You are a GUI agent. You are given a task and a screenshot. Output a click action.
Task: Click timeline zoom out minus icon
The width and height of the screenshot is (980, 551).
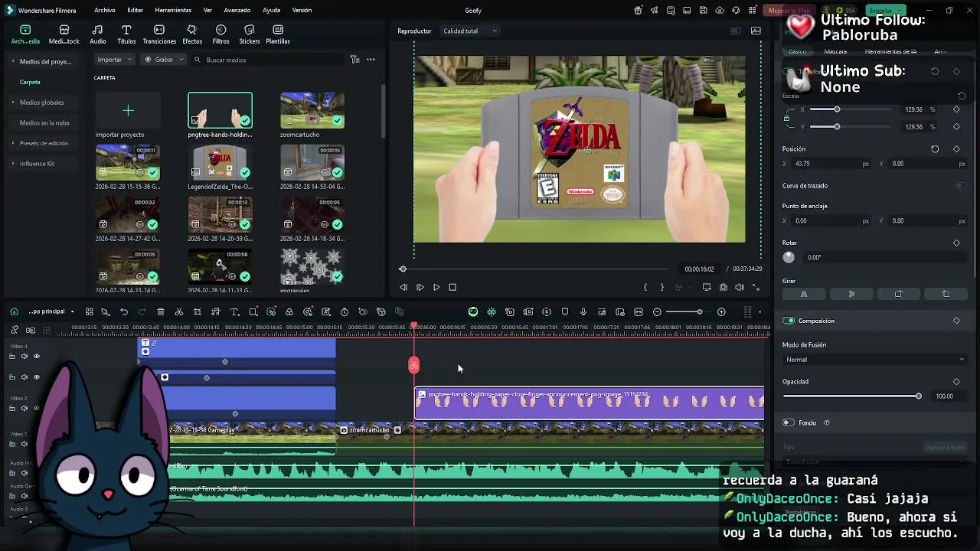click(657, 312)
